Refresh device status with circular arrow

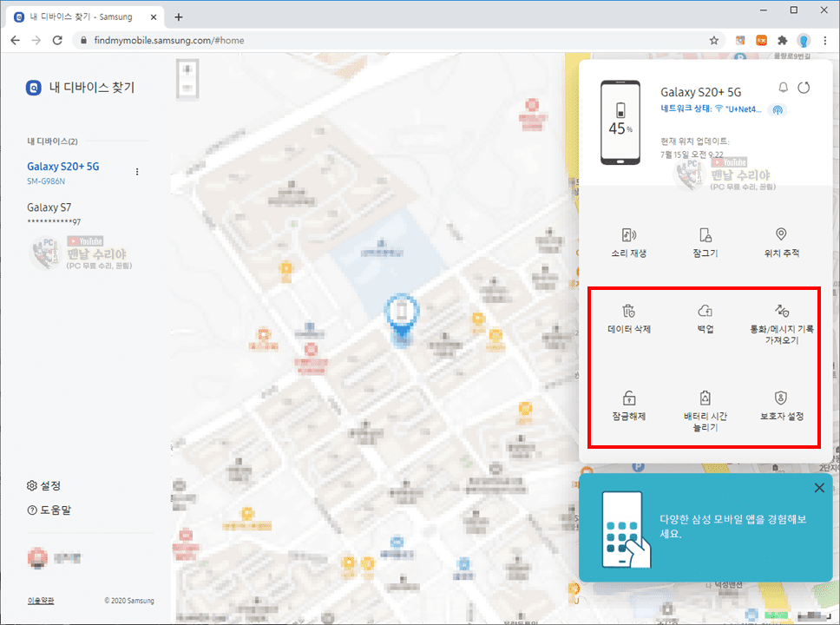click(x=804, y=88)
